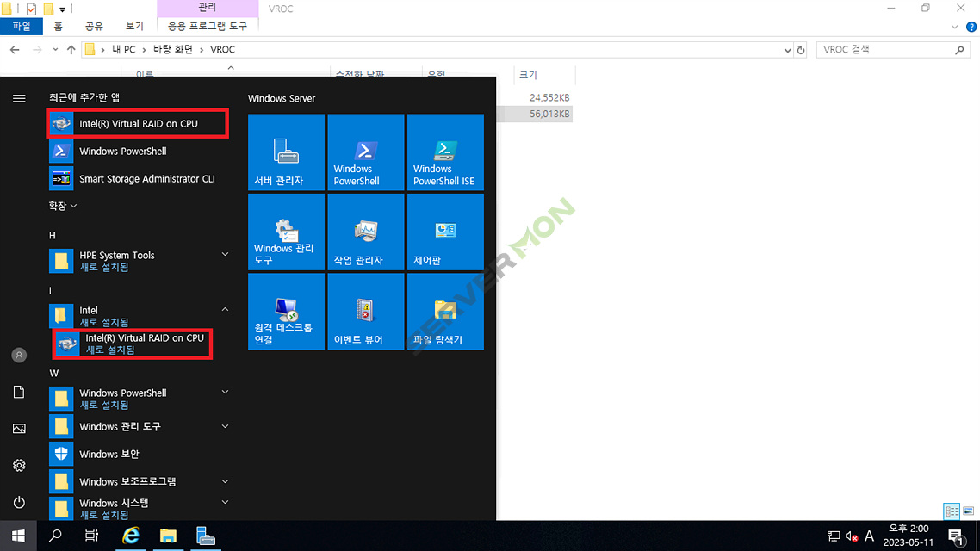Expand HPE System Tools folder

225,254
